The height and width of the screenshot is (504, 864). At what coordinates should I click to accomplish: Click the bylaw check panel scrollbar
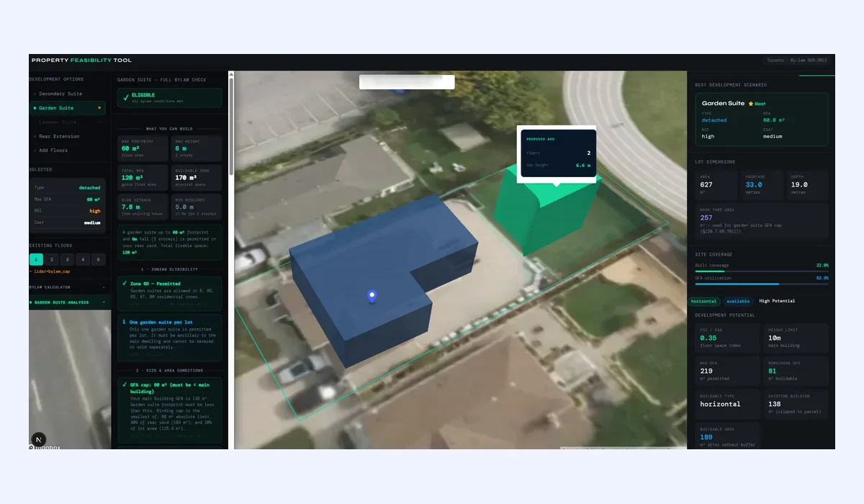(230, 126)
